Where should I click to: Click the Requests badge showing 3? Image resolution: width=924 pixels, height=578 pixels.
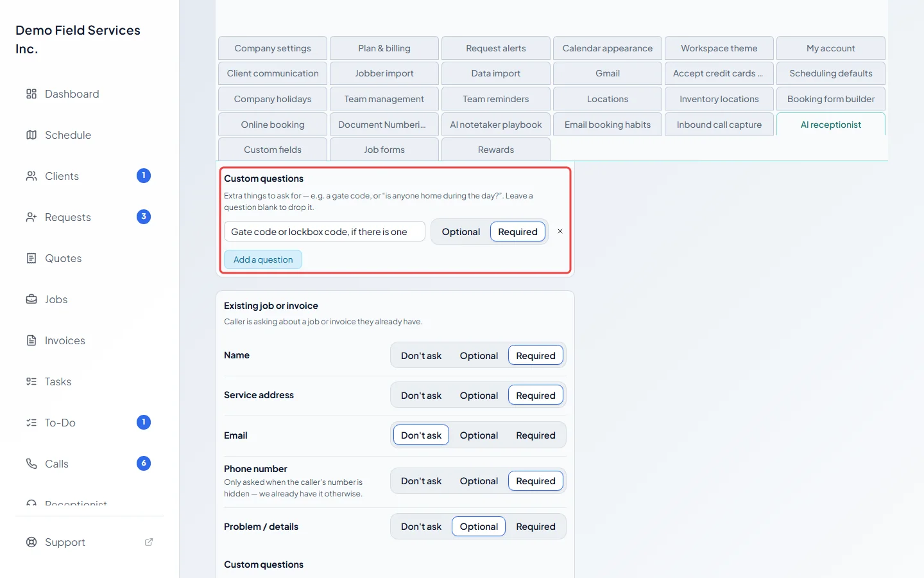click(144, 217)
